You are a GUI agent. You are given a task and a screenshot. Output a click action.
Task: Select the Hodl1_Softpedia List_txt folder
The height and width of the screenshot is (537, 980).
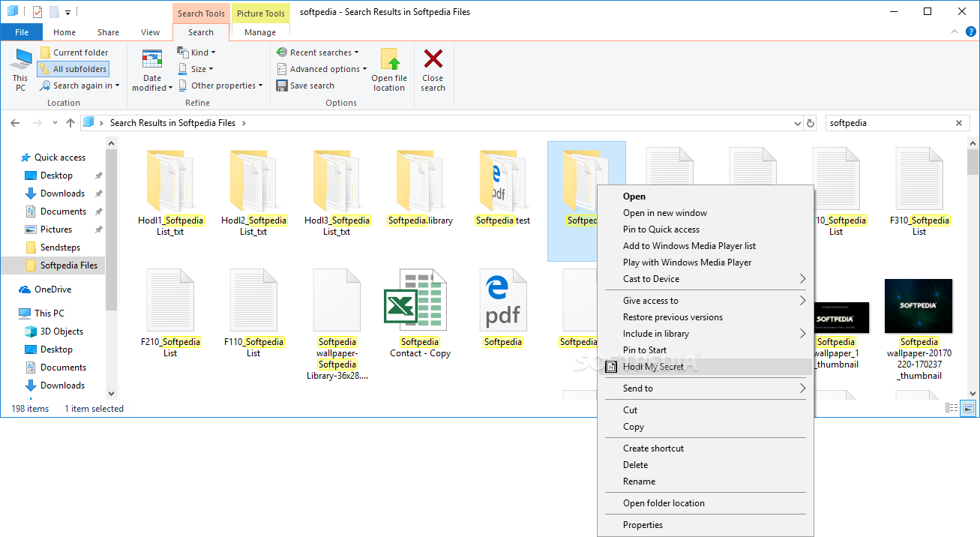(170, 192)
